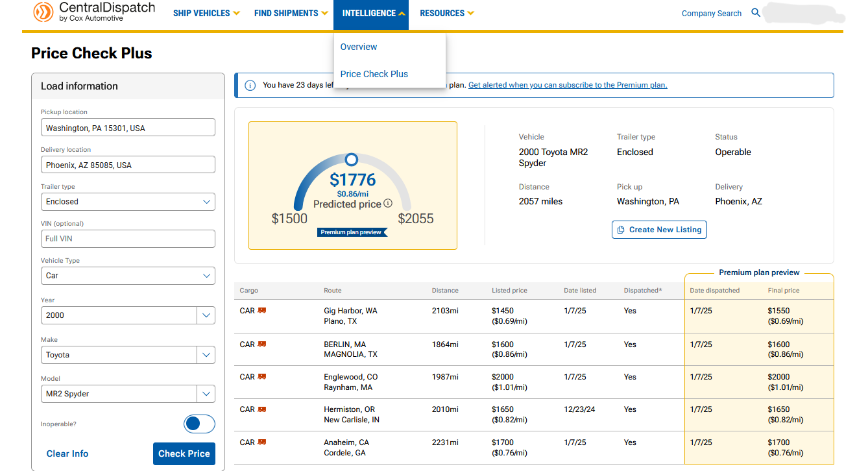Click the Date listed column header
Screen dimensions: 868x471
coord(580,291)
